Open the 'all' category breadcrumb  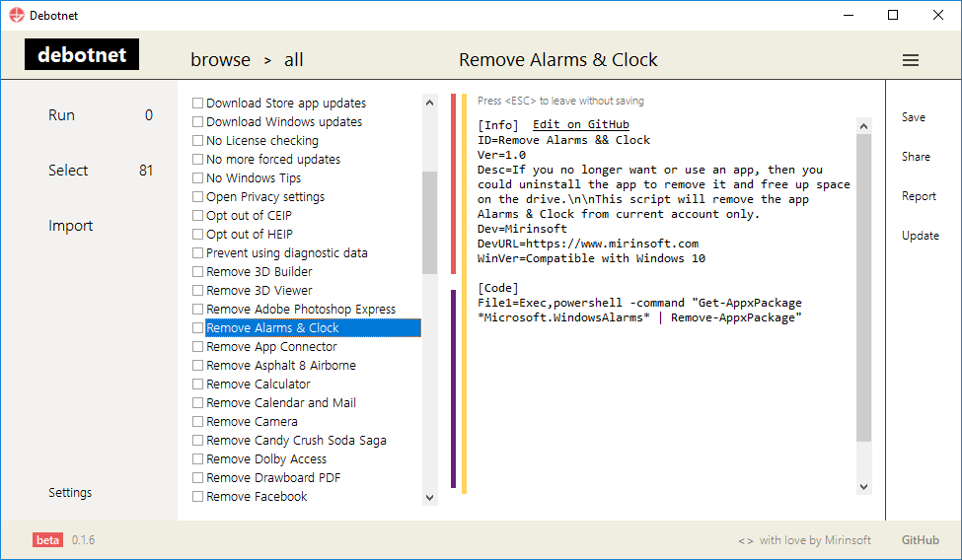293,60
